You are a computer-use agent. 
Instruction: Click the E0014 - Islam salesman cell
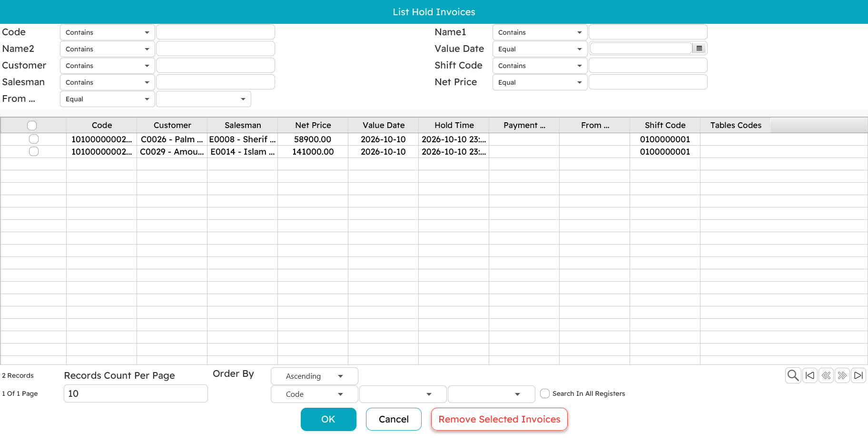pos(243,152)
